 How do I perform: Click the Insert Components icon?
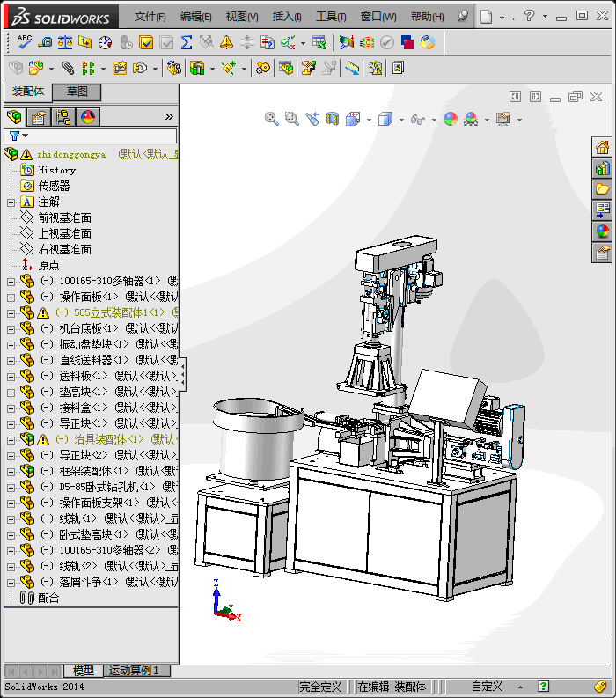pos(35,68)
